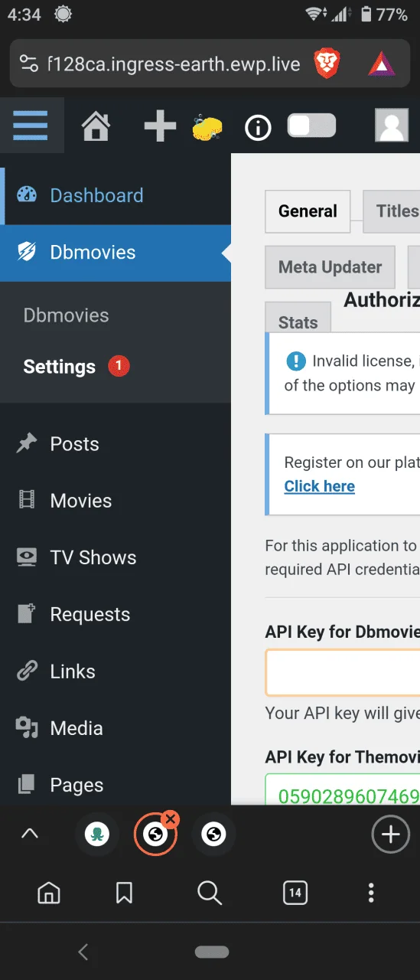This screenshot has width=420, height=980.
Task: Open the tab switcher showing 14 tabs
Action: [x=295, y=893]
